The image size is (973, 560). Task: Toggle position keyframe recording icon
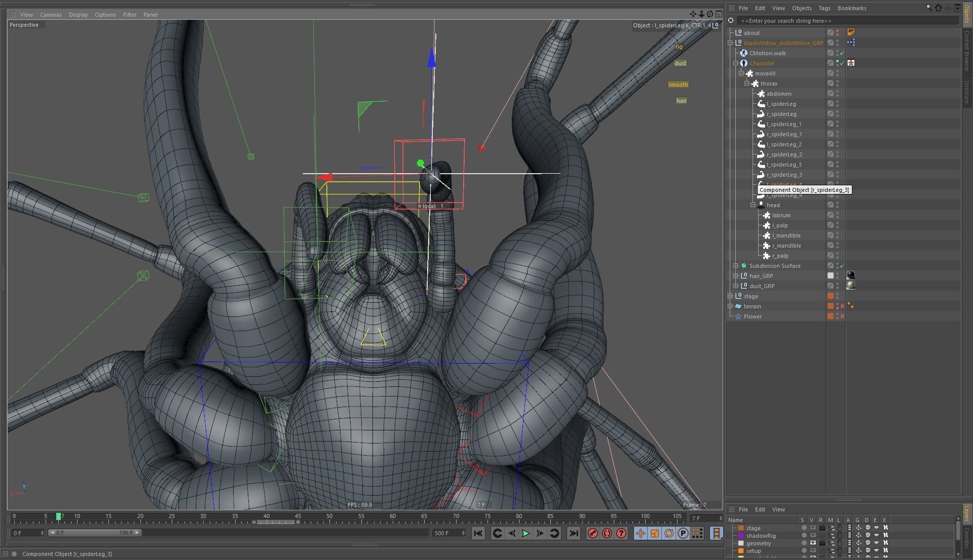640,533
